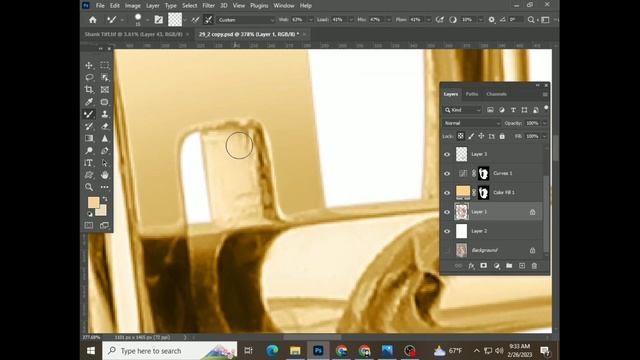Open the Brush Settings panel icon
Image resolution: width=640 pixels, height=360 pixels.
click(x=159, y=20)
